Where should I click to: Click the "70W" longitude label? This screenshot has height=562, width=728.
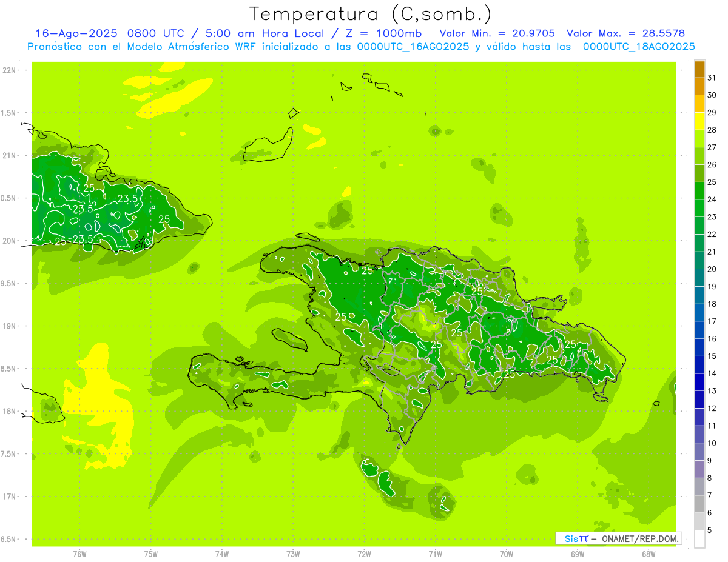click(x=507, y=554)
